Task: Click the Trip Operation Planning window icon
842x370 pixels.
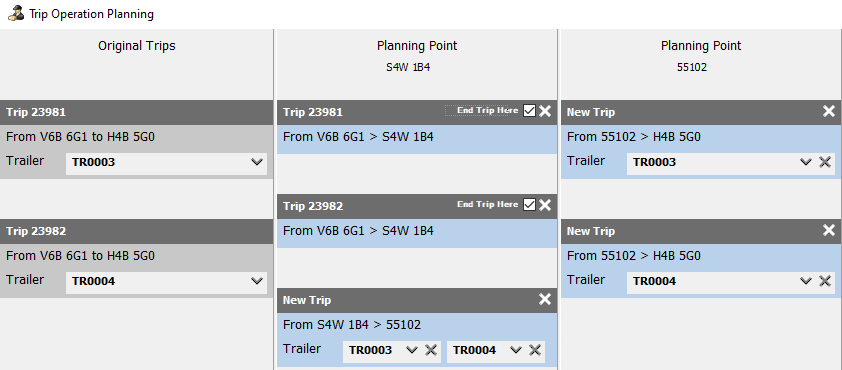Action: tap(16, 13)
